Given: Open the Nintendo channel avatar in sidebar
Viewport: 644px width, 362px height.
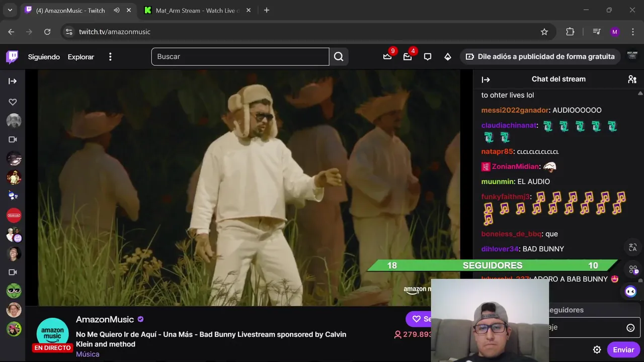Looking at the screenshot, I should pyautogui.click(x=14, y=215).
